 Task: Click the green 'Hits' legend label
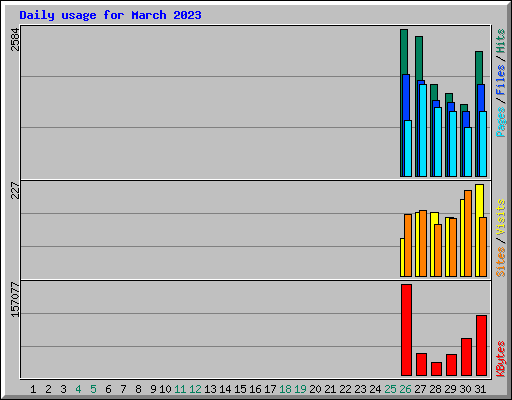point(500,41)
